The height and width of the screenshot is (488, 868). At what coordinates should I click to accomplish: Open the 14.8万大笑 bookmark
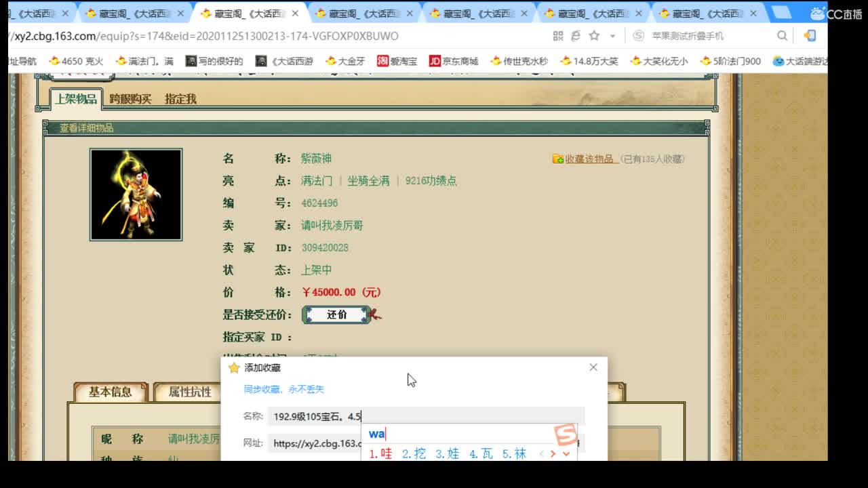pos(589,61)
